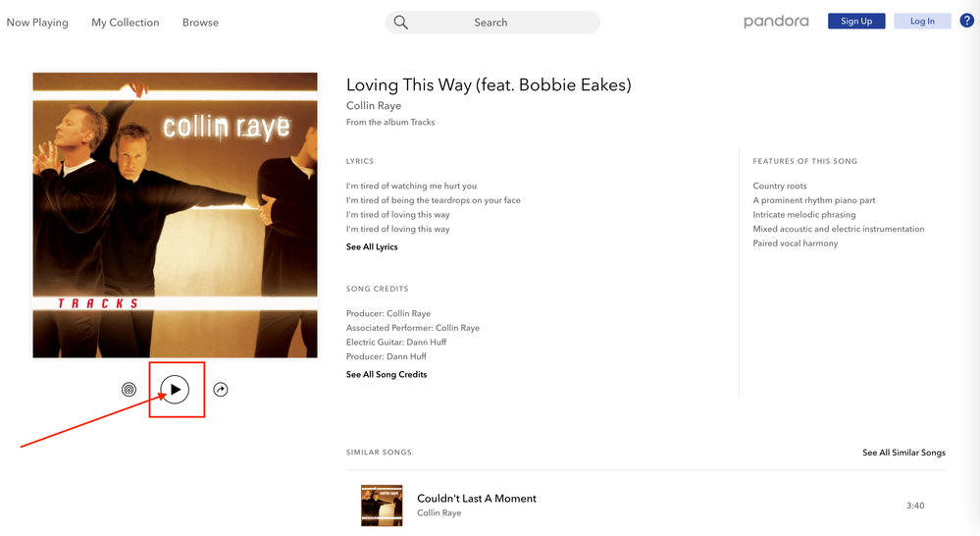Screen dimensions: 980x536
Task: Open Collin Raye artist link under title
Action: pyautogui.click(x=374, y=106)
